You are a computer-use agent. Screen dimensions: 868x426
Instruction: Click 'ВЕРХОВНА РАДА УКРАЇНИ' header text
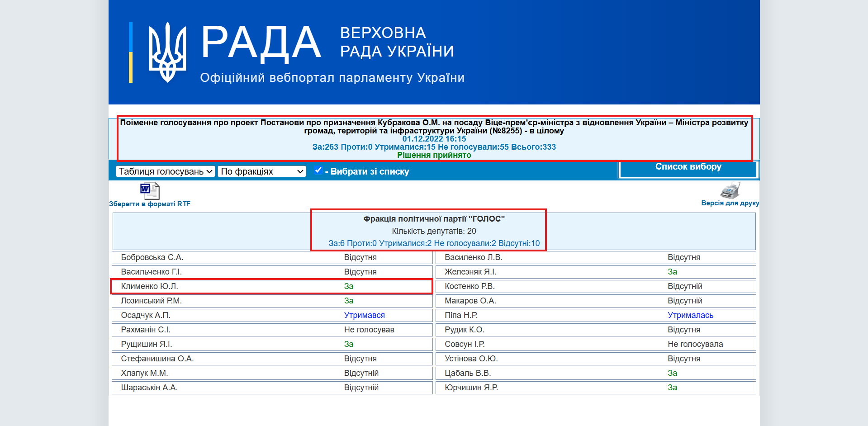pos(397,42)
